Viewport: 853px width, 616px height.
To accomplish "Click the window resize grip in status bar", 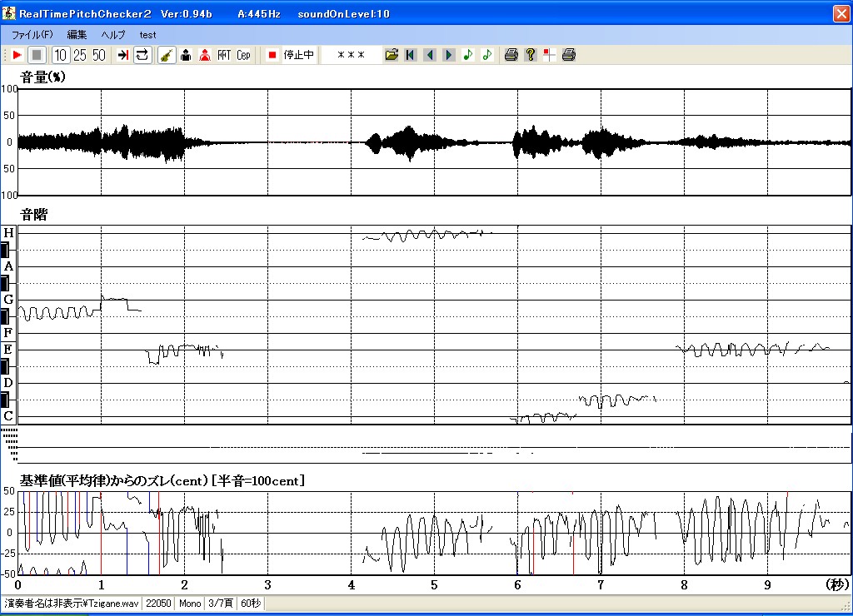I will point(846,605).
